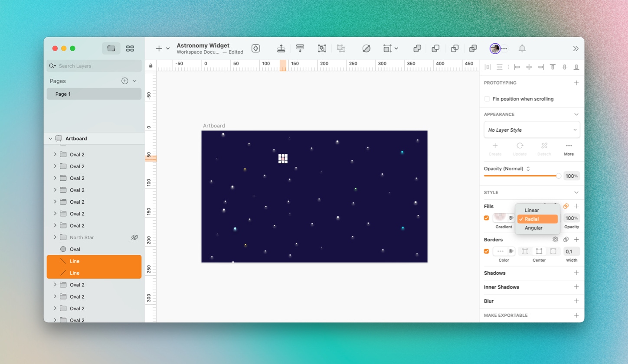
Task: Apply the Intersect boolean operation
Action: tap(455, 49)
